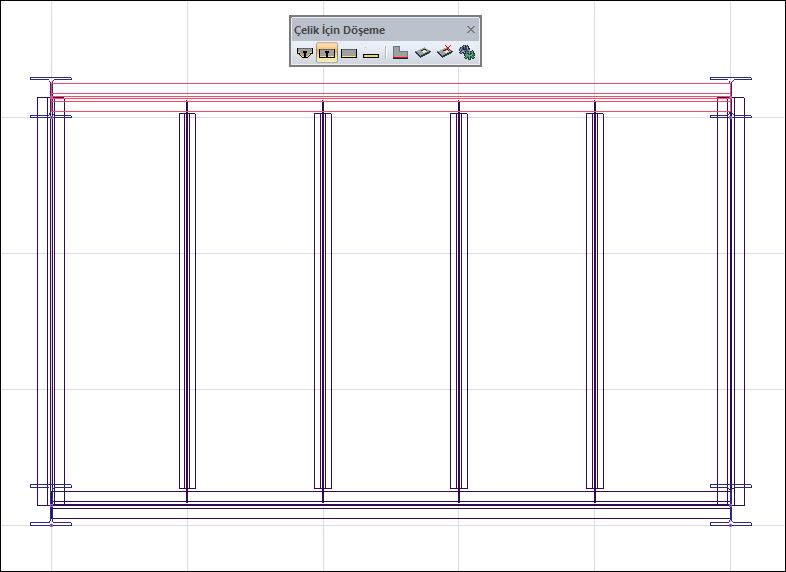Select the trapezoidal haunched slab icon
This screenshot has width=786, height=572.
click(x=305, y=53)
